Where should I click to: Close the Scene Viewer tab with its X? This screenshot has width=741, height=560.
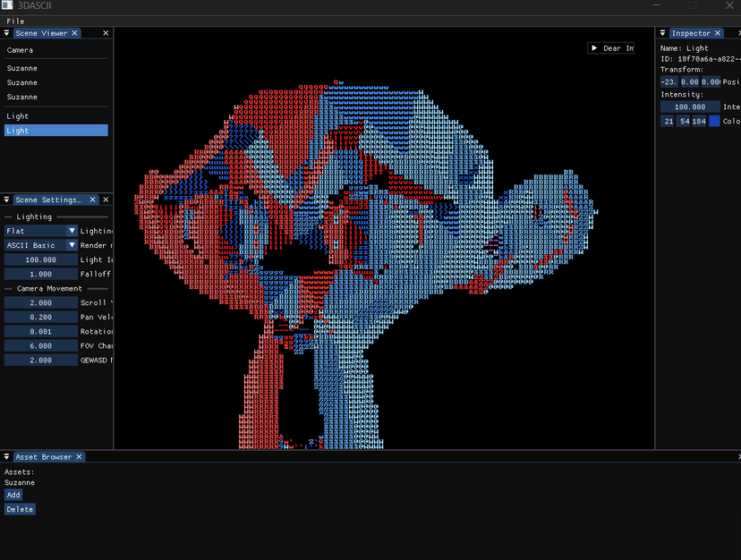coord(75,33)
